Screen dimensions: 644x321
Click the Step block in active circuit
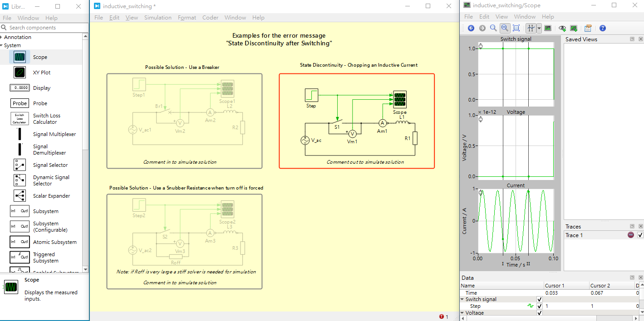[x=311, y=96]
